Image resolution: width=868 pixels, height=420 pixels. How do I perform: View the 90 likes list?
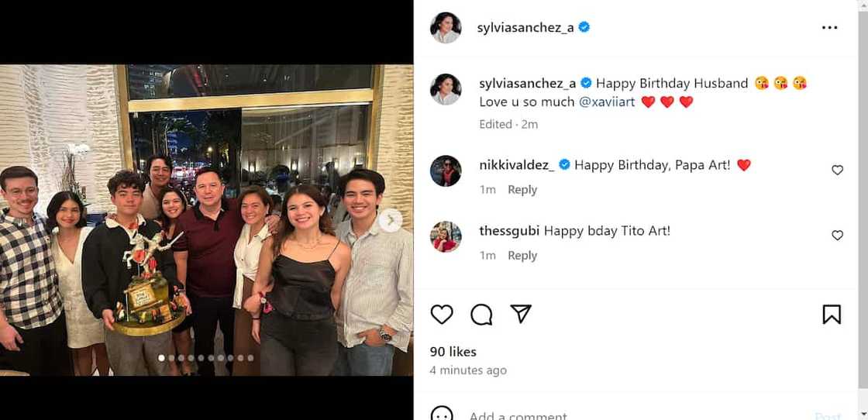click(453, 352)
